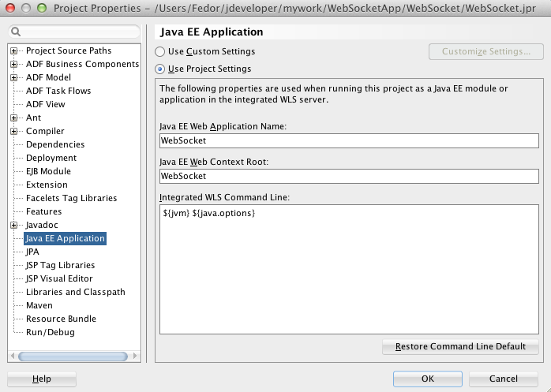Expand the Ant tree node
551x392 pixels.
[x=14, y=118]
